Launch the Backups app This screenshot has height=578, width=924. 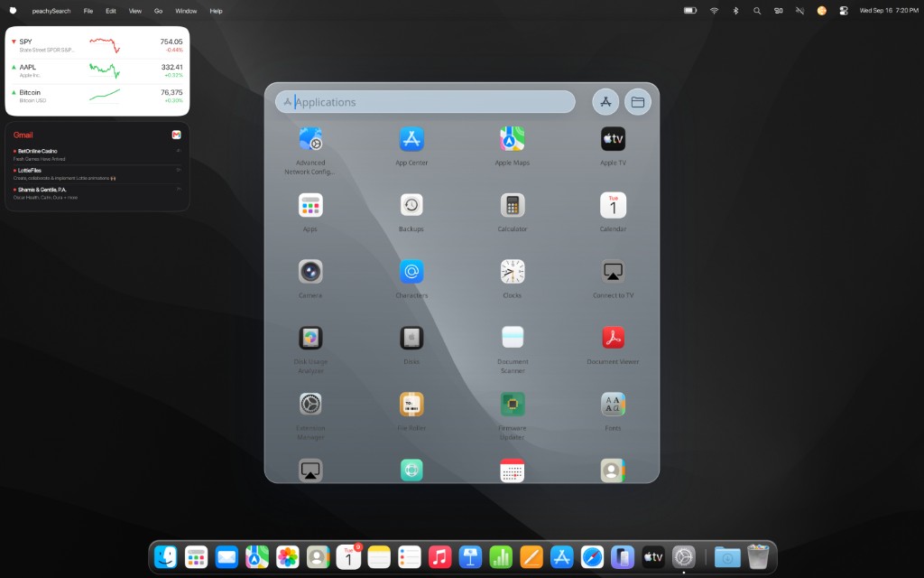coord(411,205)
